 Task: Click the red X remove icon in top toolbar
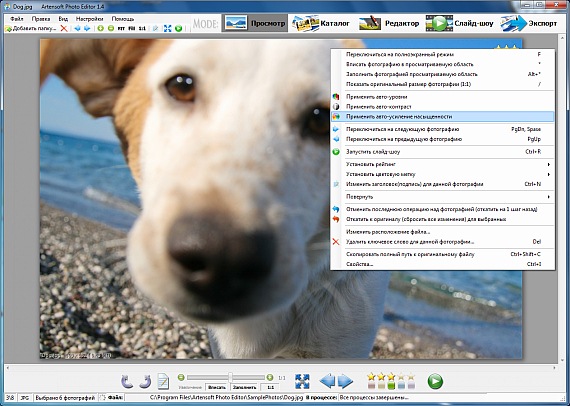pyautogui.click(x=64, y=28)
